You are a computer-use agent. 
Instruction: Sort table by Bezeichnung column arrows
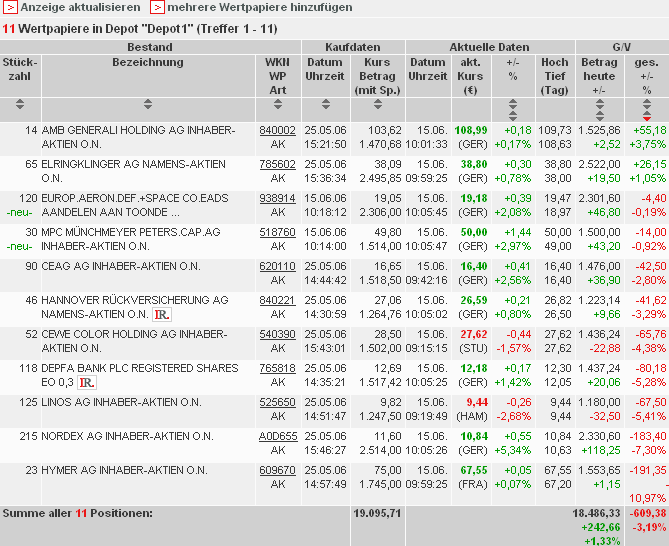[148, 104]
